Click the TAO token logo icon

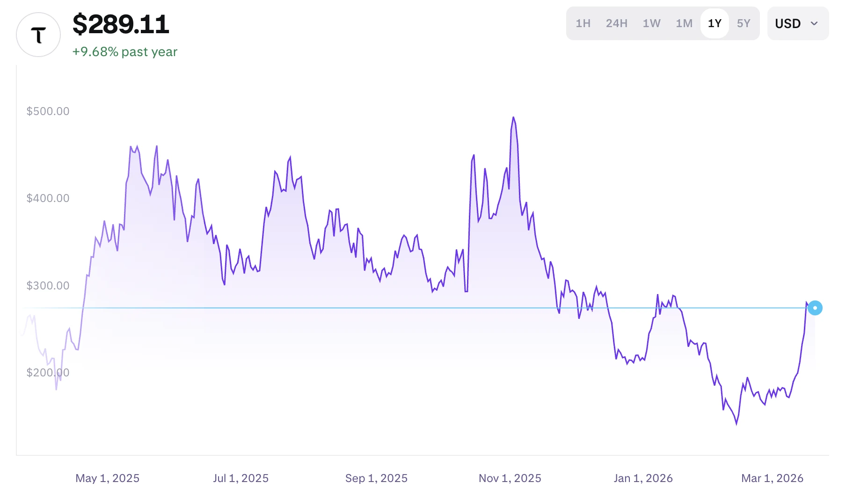click(38, 35)
